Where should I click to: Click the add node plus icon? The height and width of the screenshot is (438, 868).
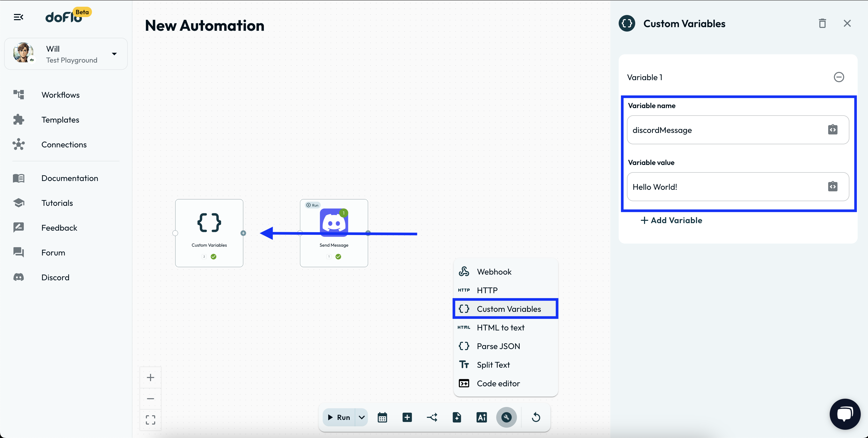click(x=407, y=418)
